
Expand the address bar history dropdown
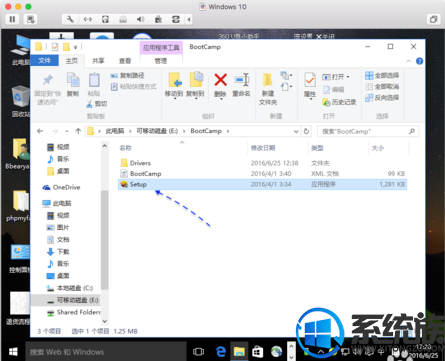tap(296, 132)
